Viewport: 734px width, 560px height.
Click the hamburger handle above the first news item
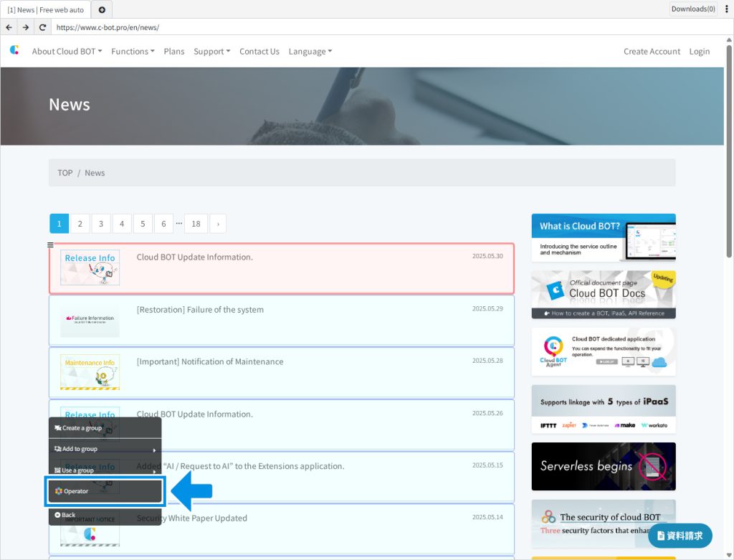click(x=50, y=245)
